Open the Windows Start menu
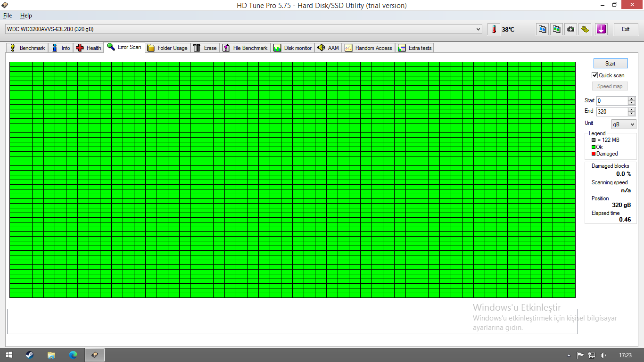 pos(9,355)
